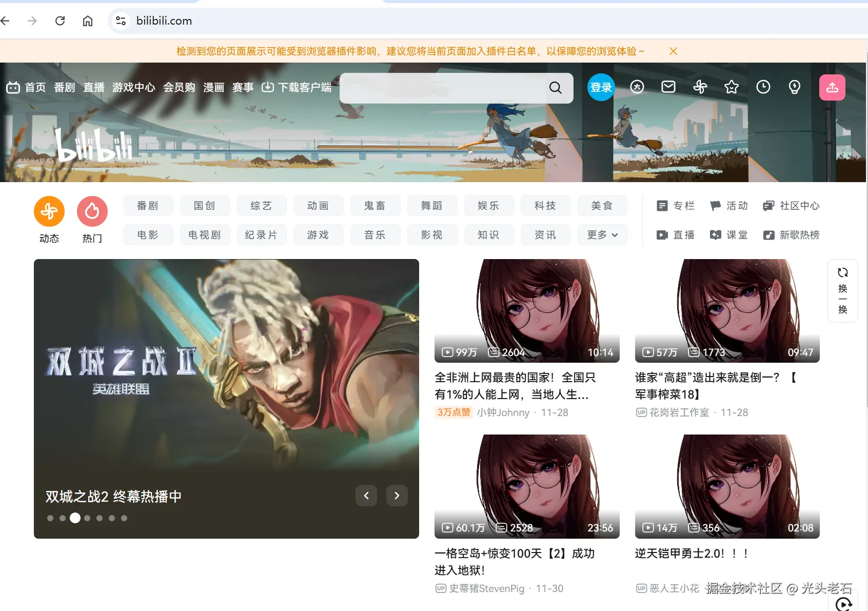Dismiss the plugin warning notice with the X
Screen dimensions: 868x611
(x=673, y=51)
